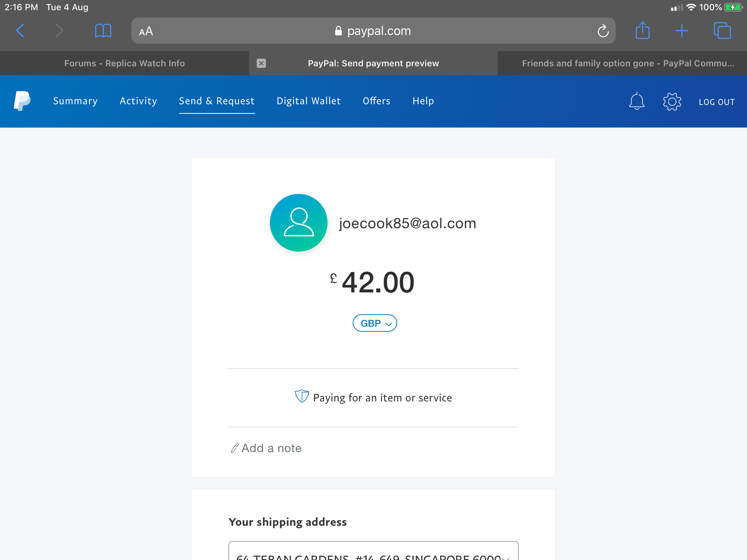Expand the GBP currency dropdown
Screen dimensions: 747x560
pyautogui.click(x=375, y=323)
